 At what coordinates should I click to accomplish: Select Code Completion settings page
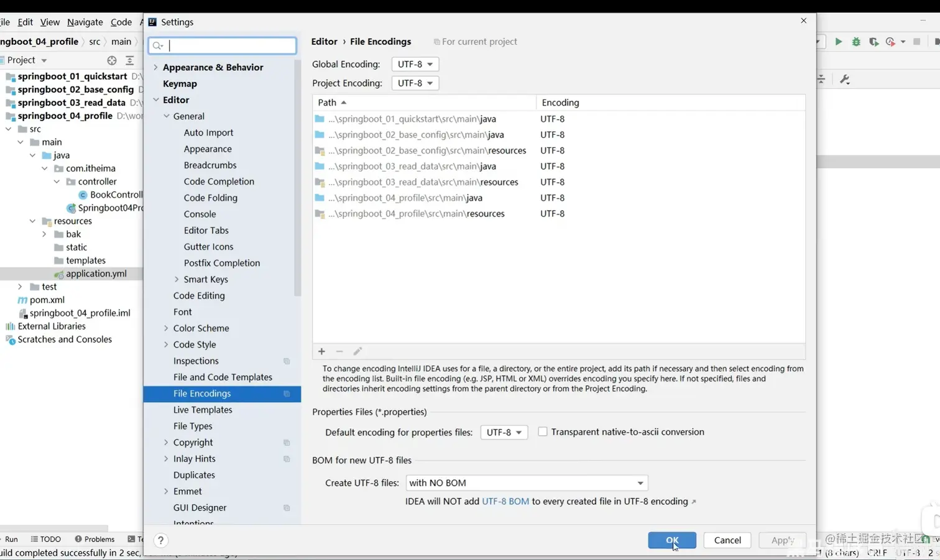tap(219, 181)
